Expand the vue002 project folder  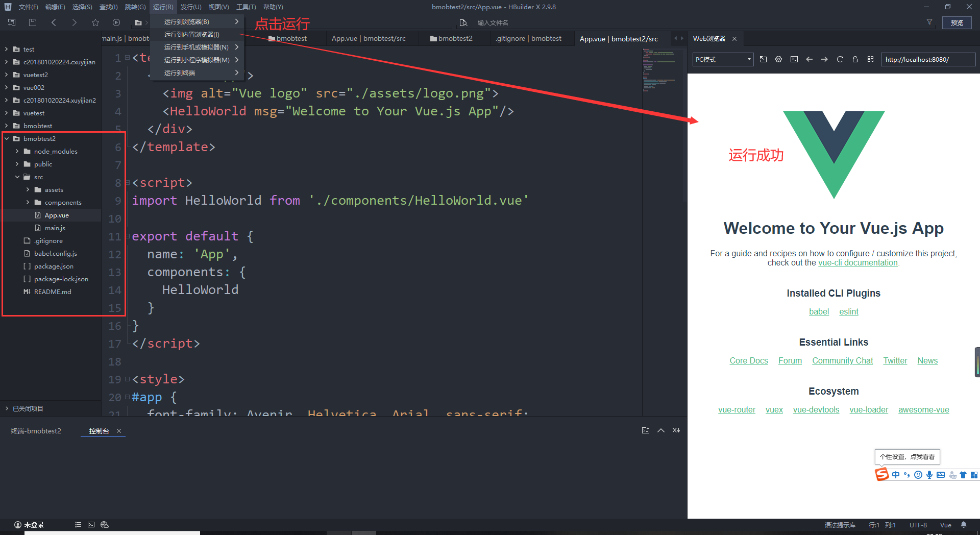coord(6,87)
